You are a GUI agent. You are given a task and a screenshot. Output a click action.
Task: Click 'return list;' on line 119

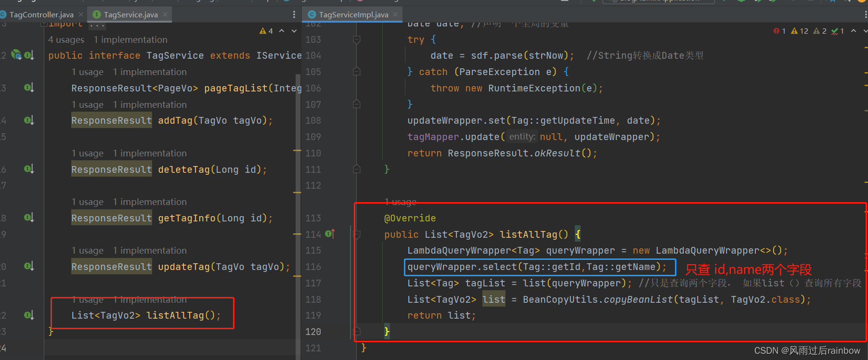[442, 315]
